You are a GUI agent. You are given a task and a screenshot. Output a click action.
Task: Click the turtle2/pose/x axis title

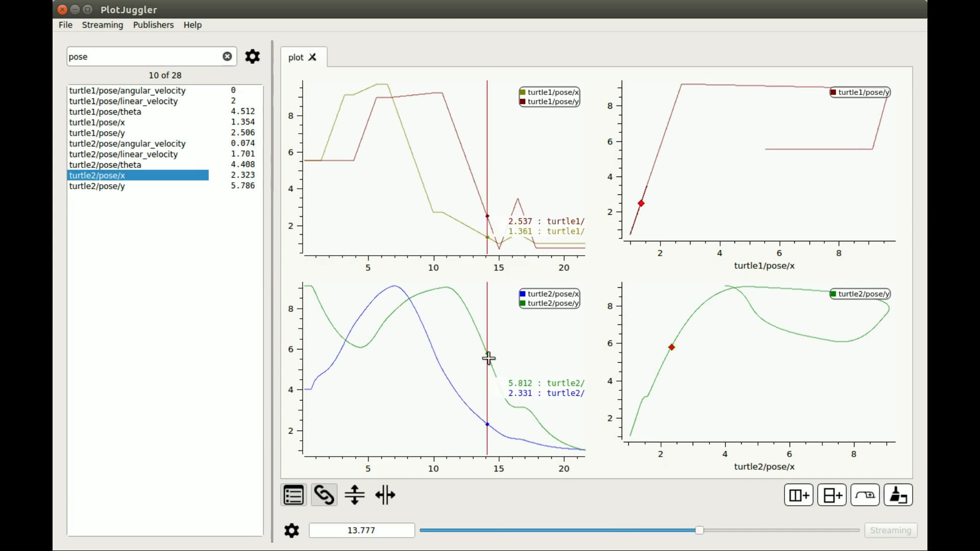(764, 467)
